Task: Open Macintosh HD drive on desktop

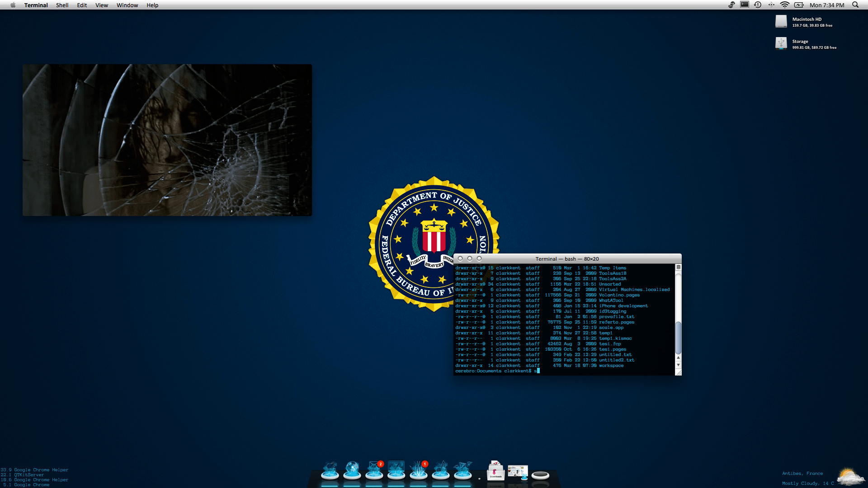Action: pos(781,21)
